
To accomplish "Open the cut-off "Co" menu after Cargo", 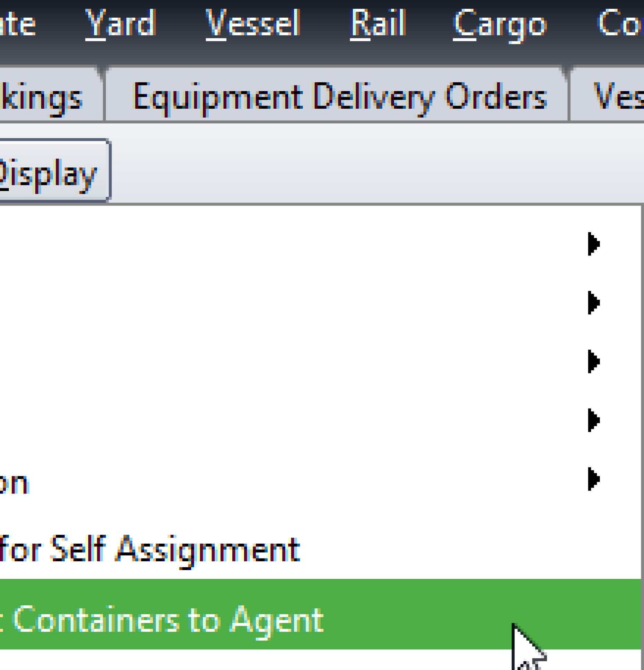I will (x=620, y=24).
